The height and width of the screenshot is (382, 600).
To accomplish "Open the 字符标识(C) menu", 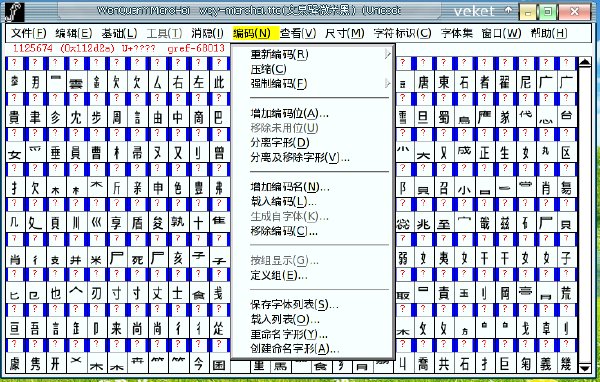I will (403, 33).
